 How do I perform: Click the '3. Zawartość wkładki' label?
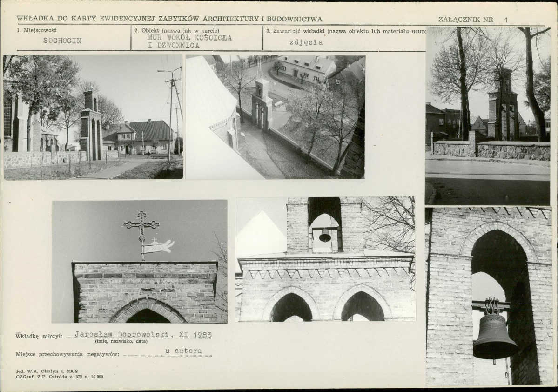(294, 31)
